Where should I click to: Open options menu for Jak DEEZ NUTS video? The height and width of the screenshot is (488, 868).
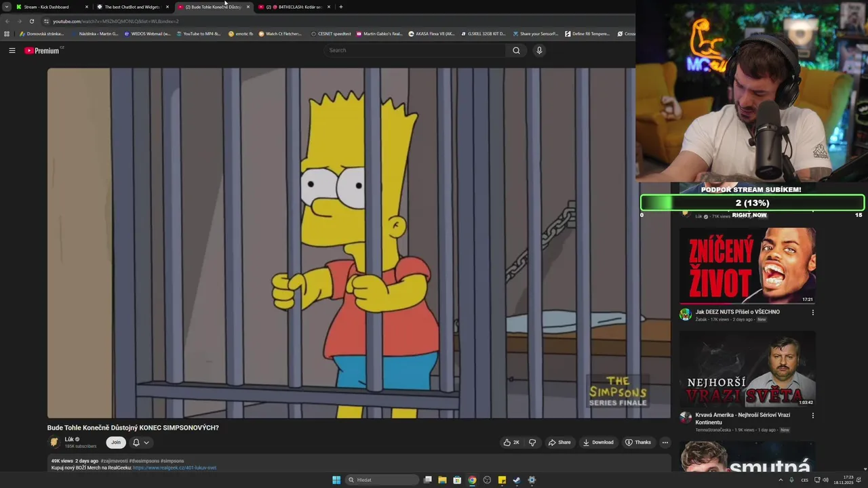pyautogui.click(x=812, y=312)
